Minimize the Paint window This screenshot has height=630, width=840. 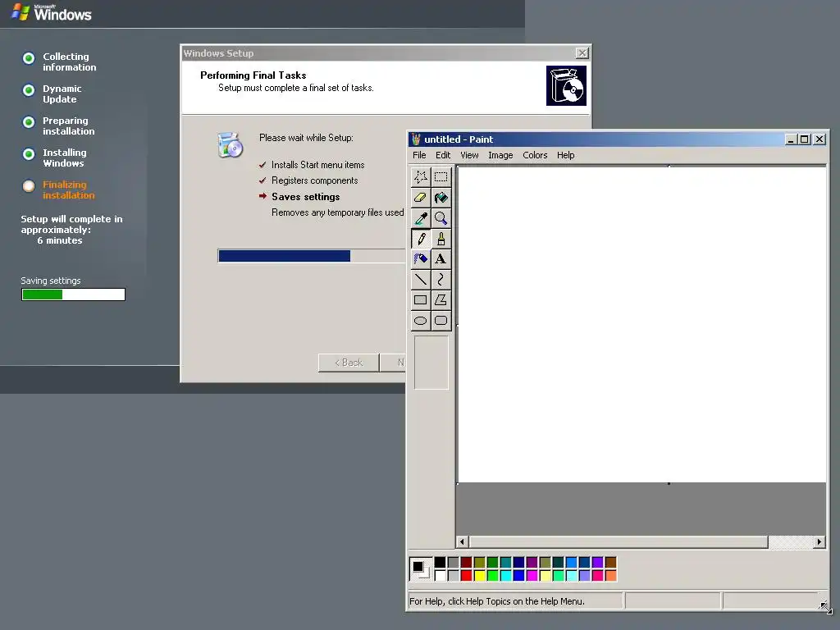point(792,139)
